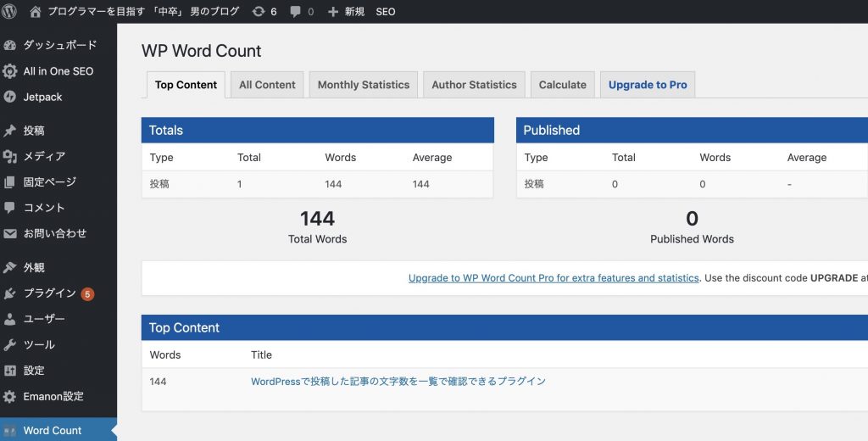Click the Top Content panel header
This screenshot has height=441, width=868.
tap(505, 327)
